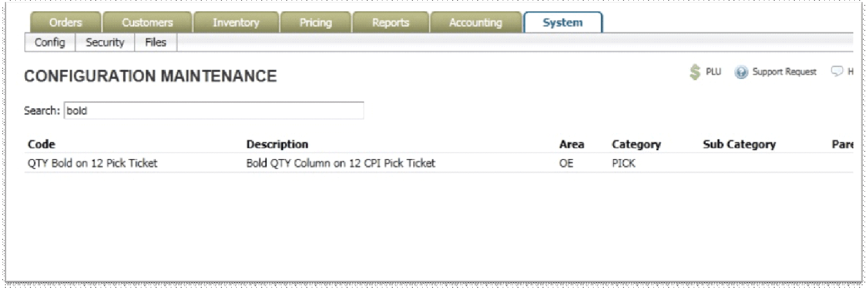Open QTY Bold on 12 Pick Ticket row

tap(438, 163)
